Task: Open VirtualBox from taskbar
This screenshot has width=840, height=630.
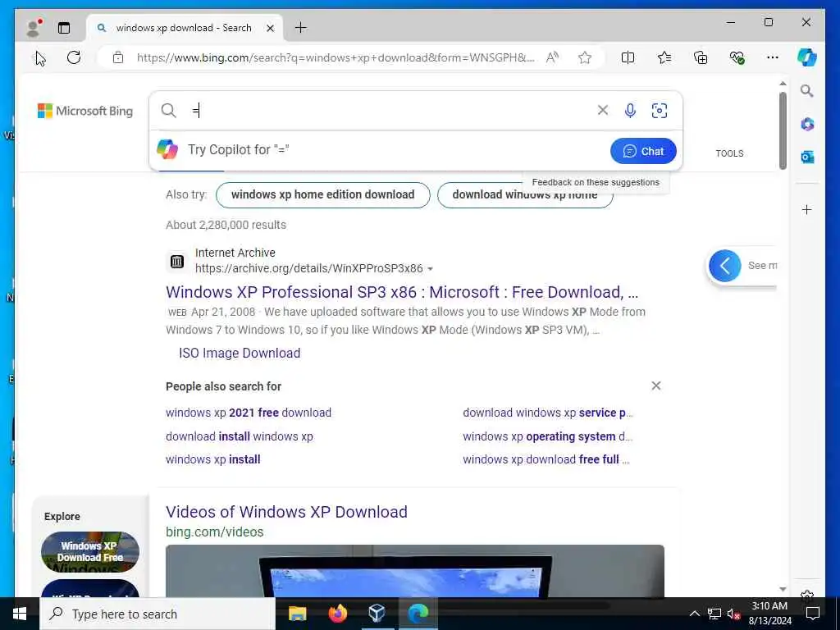Action: (x=377, y=614)
